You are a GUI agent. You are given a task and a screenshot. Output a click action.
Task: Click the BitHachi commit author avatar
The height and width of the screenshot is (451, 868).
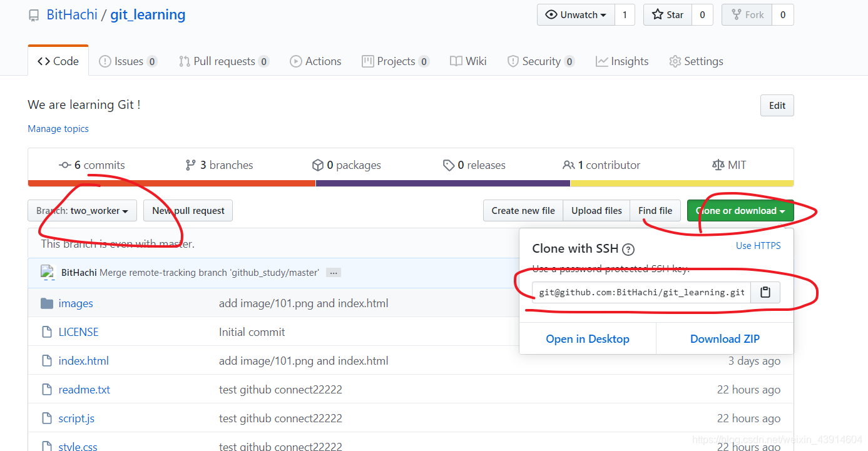coord(48,272)
